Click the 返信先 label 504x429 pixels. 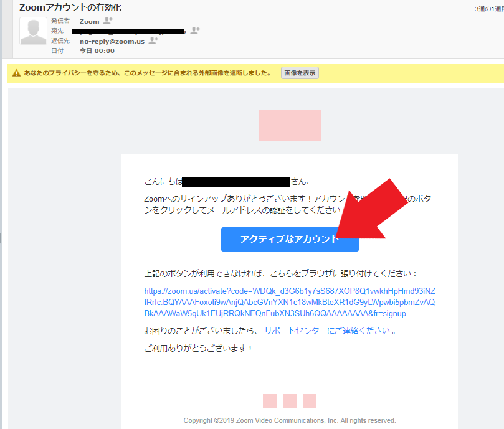60,41
